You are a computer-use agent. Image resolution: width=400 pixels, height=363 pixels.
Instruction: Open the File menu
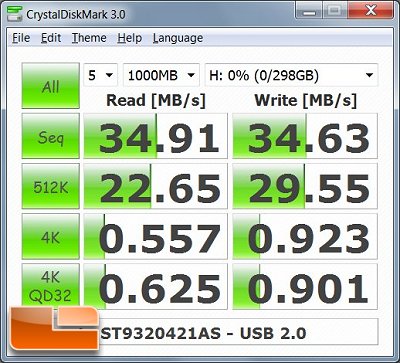click(x=21, y=38)
